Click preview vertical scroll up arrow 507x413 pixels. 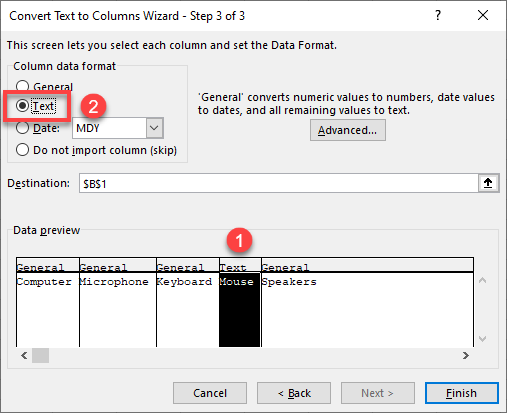click(482, 280)
